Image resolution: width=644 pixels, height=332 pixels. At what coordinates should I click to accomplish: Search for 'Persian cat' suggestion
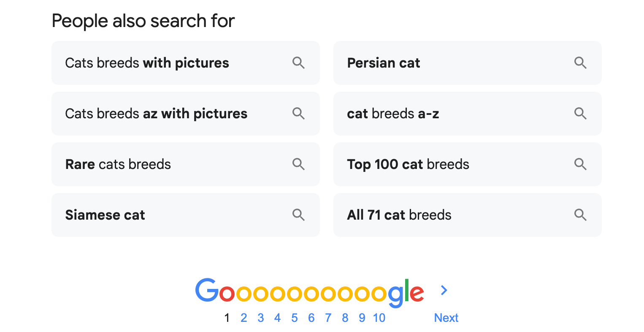(383, 63)
